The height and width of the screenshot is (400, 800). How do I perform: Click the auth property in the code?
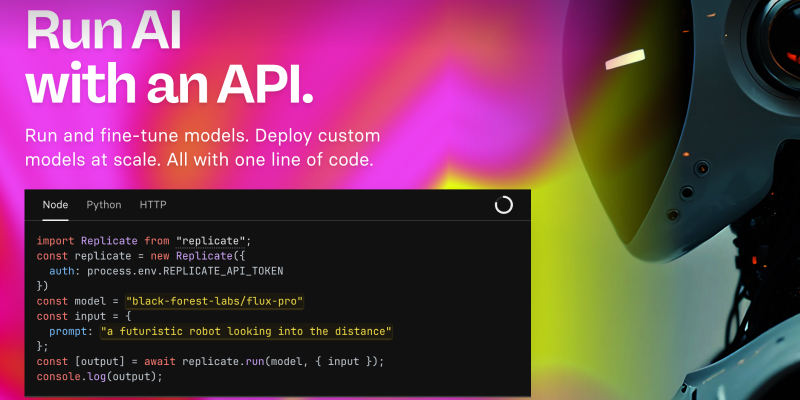click(x=62, y=271)
